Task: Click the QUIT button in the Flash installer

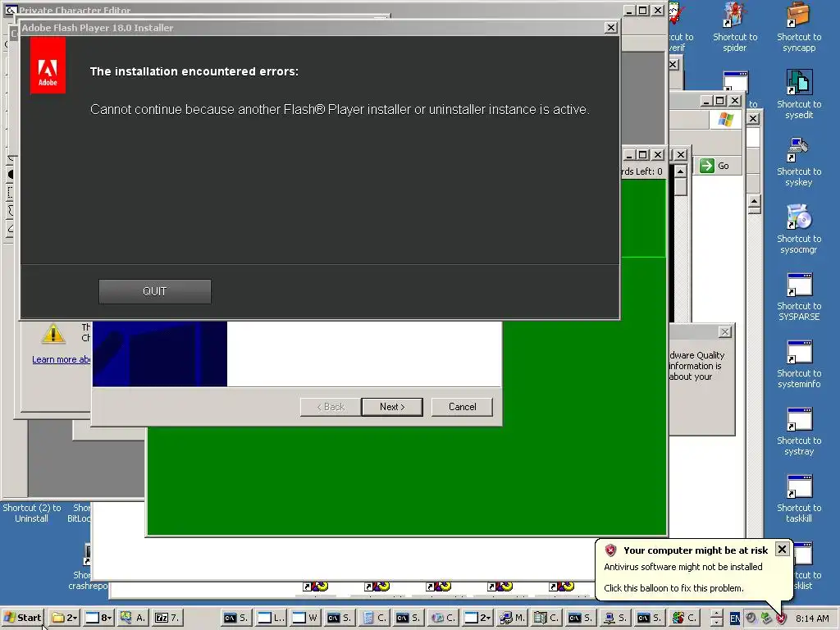Action: [155, 291]
